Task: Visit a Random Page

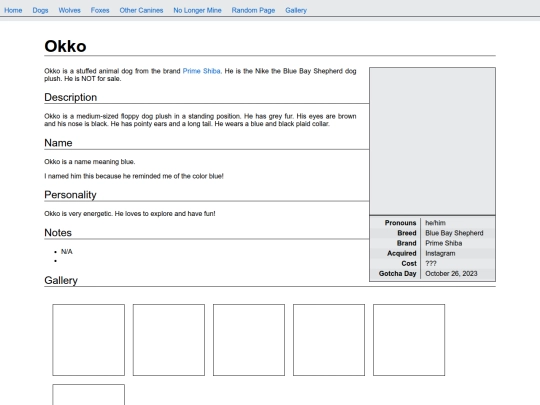Action: click(x=253, y=10)
